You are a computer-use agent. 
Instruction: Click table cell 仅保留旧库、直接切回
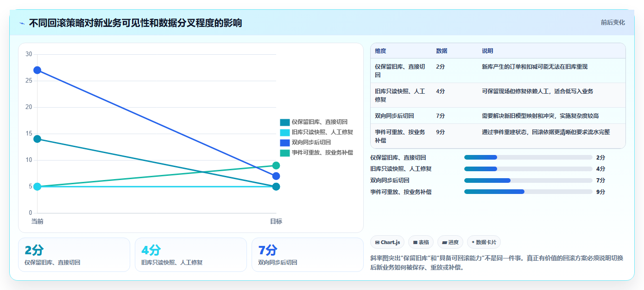400,71
